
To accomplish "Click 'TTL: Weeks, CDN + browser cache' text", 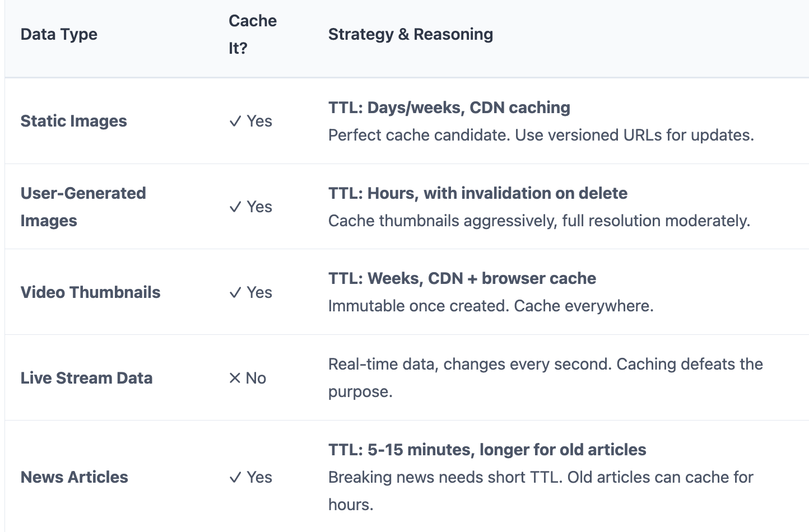I will coord(462,278).
